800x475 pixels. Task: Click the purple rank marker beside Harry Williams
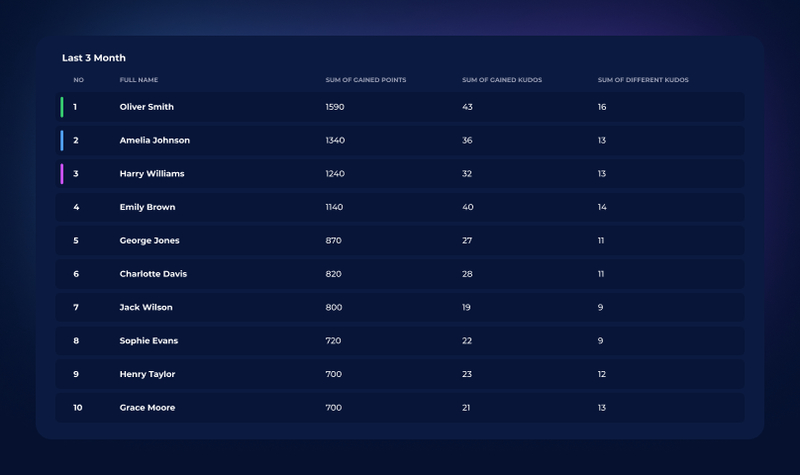click(x=62, y=174)
